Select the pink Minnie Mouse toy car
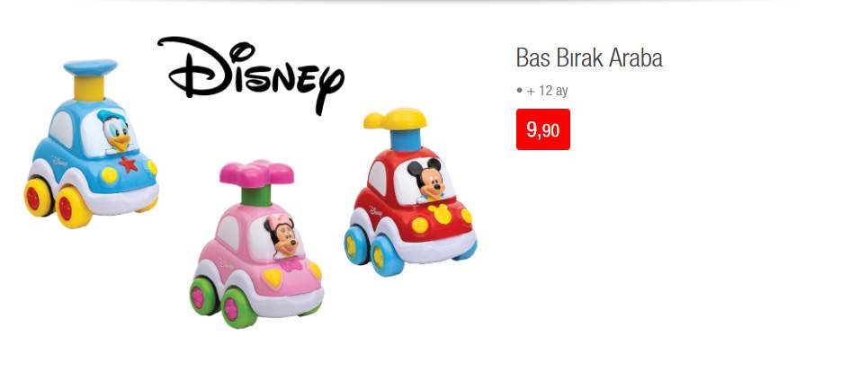Viewport: 868px width, 381px height. pos(256,244)
